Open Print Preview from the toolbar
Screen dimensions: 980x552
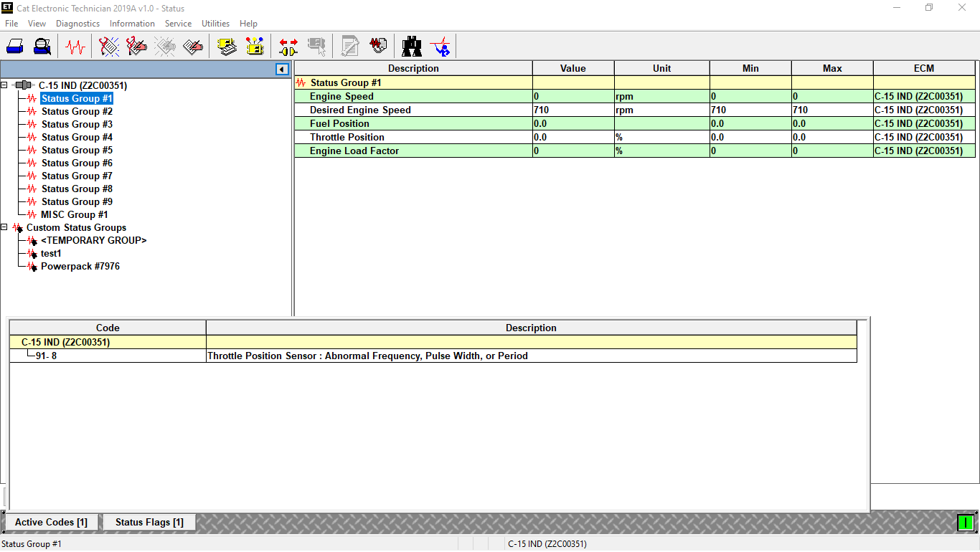[x=42, y=47]
